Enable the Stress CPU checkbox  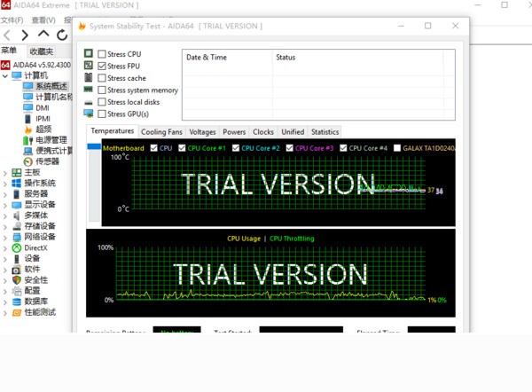coord(102,54)
